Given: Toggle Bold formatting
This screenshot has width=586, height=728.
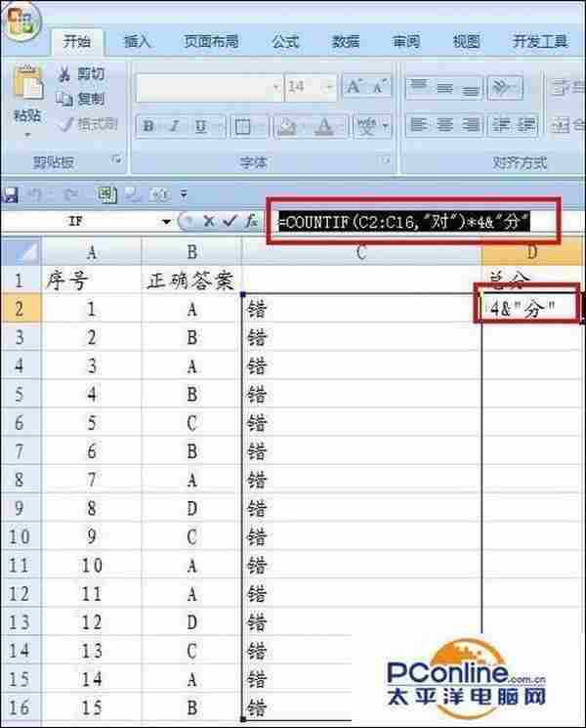Looking at the screenshot, I should [x=147, y=126].
